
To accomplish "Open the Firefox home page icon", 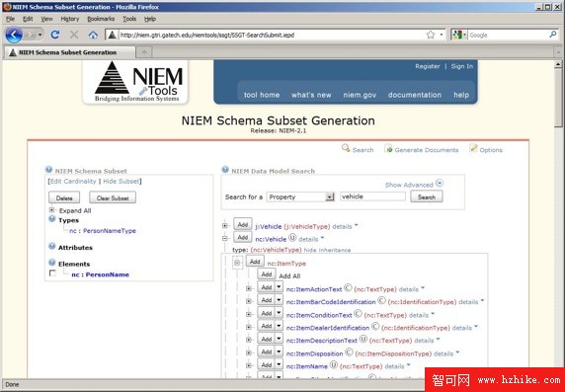I will tap(93, 35).
